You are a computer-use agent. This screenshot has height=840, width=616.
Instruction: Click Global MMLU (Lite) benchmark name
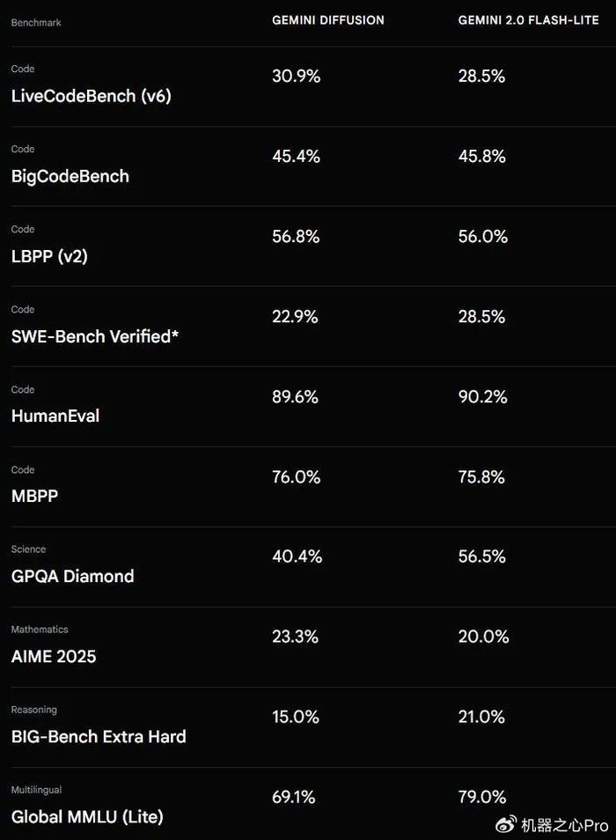[x=87, y=816]
